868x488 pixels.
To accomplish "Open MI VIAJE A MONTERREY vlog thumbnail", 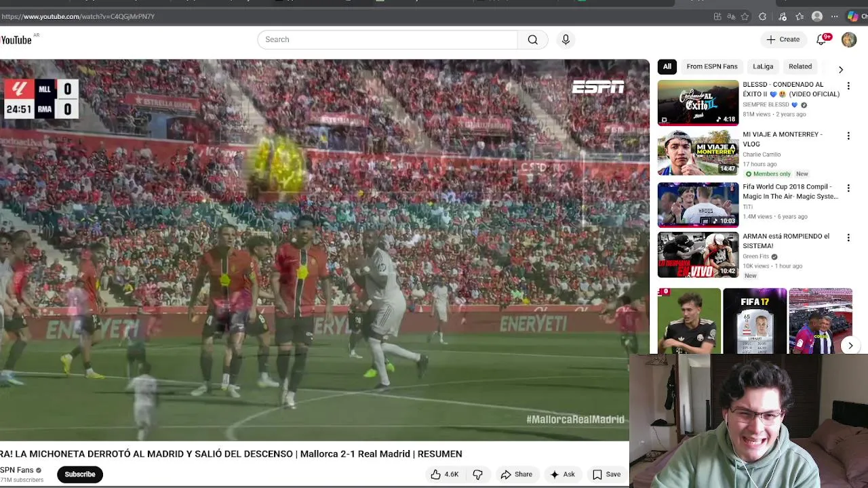I will pos(698,153).
